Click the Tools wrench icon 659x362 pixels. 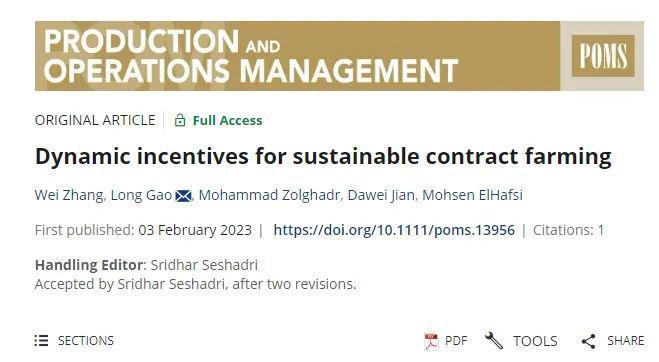pyautogui.click(x=494, y=341)
